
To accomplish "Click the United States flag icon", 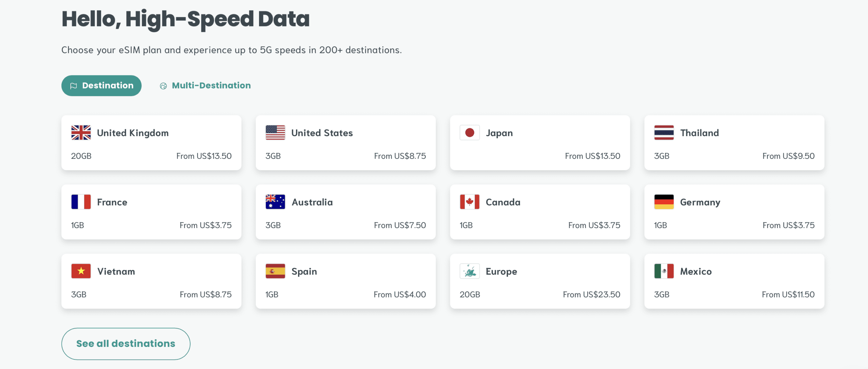I will click(275, 133).
